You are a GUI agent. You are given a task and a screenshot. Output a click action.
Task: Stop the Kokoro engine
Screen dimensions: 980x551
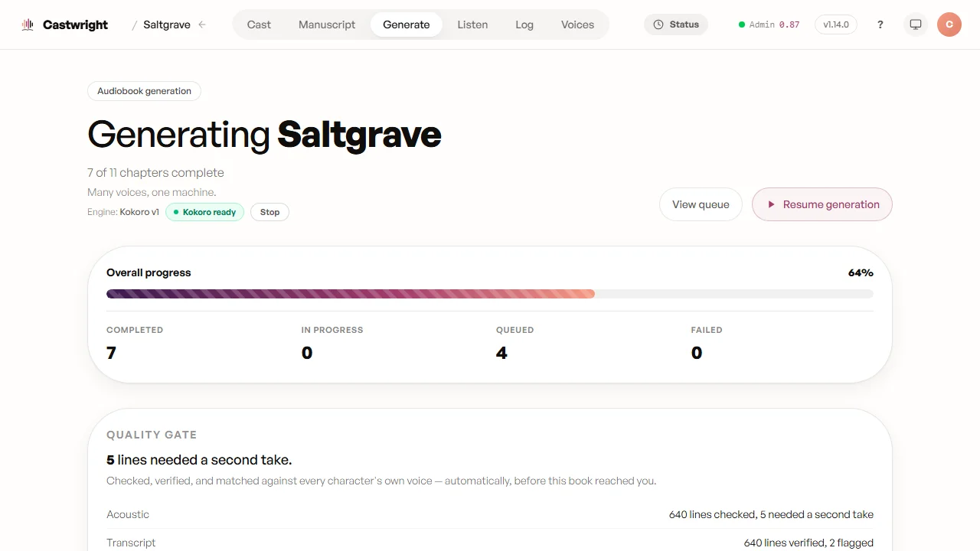click(269, 212)
